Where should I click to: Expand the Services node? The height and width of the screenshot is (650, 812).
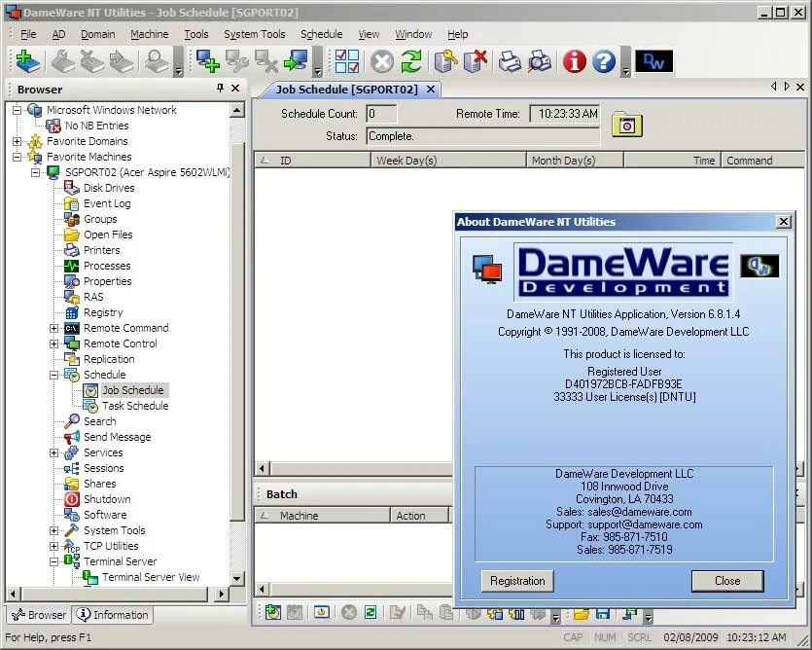(53, 452)
